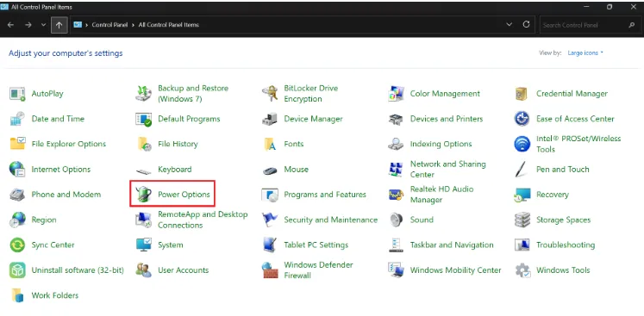Open the Troubleshooting icon
The image size is (644, 316).
point(522,245)
